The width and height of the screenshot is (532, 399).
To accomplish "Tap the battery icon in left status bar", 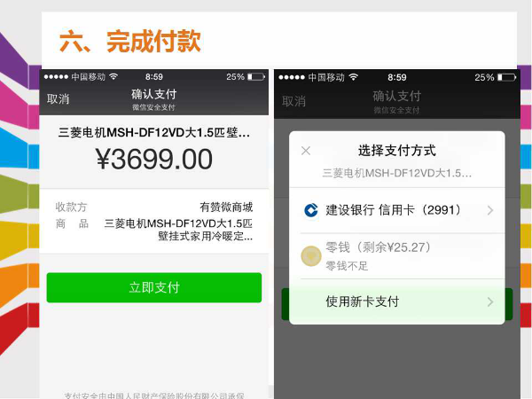I will coord(256,77).
